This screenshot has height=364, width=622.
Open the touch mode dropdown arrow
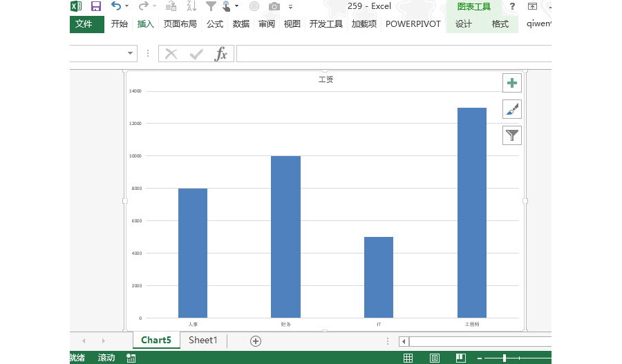click(237, 6)
